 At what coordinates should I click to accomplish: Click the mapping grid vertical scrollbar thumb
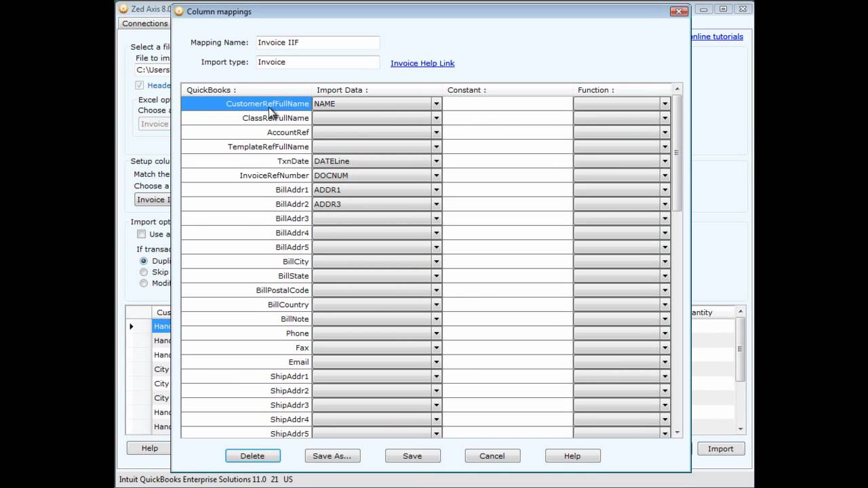(x=677, y=152)
